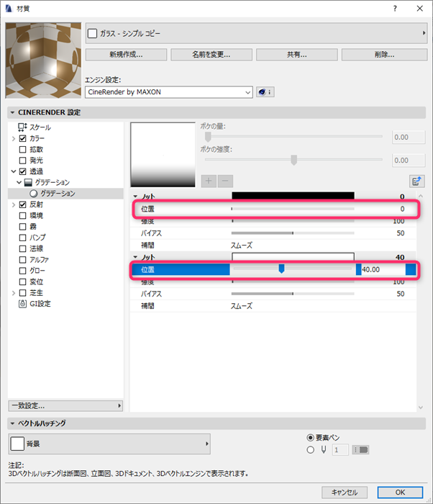Toggle the カラー checkbox
This screenshot has height=504, width=433.
[x=22, y=138]
